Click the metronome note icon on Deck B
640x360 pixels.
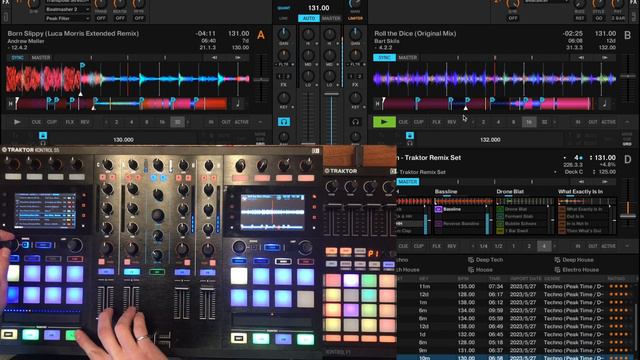click(x=604, y=103)
